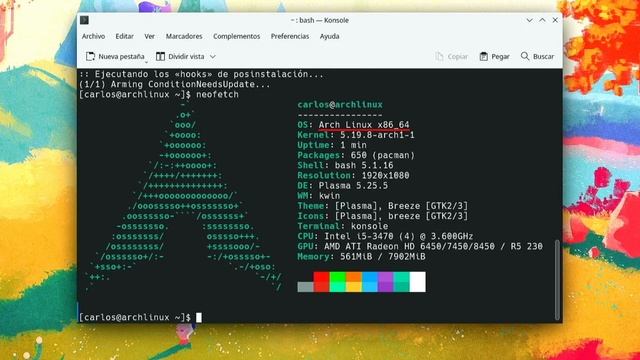Click the Theme line 'Breeze [GTK2/3]'

click(428, 206)
